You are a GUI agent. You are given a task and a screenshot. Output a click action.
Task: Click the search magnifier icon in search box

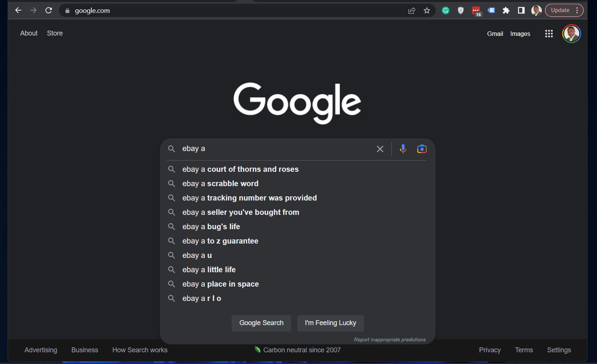[172, 149]
